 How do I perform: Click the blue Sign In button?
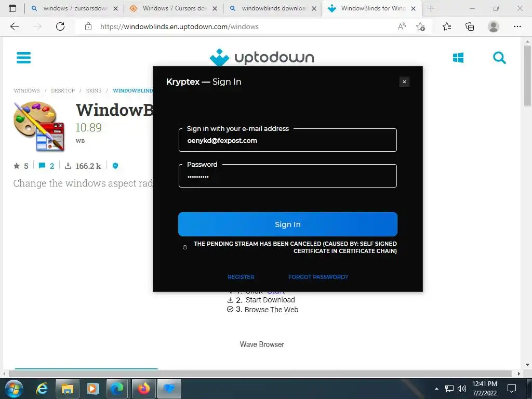click(x=287, y=224)
